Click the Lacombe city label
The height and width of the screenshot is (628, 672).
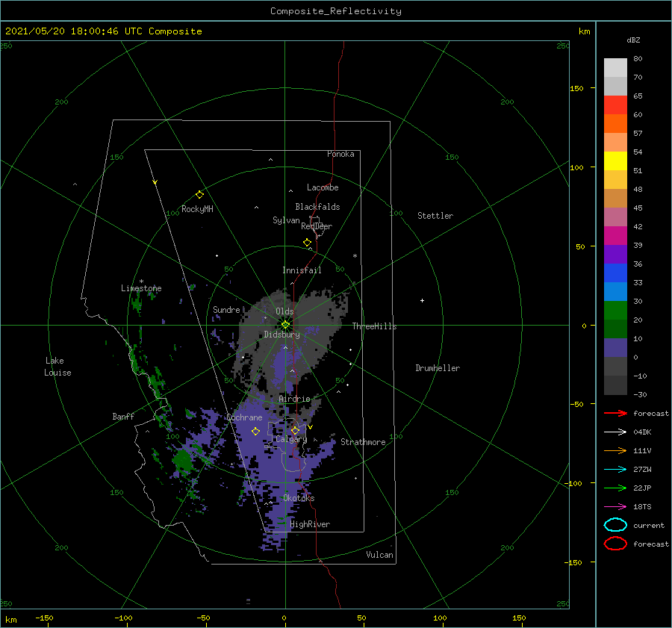(323, 187)
